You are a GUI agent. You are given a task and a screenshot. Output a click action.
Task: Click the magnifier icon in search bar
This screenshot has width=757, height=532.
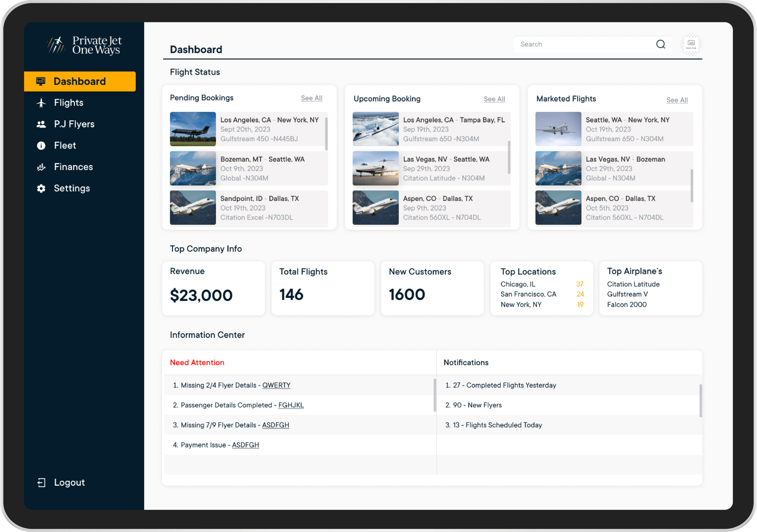click(660, 44)
